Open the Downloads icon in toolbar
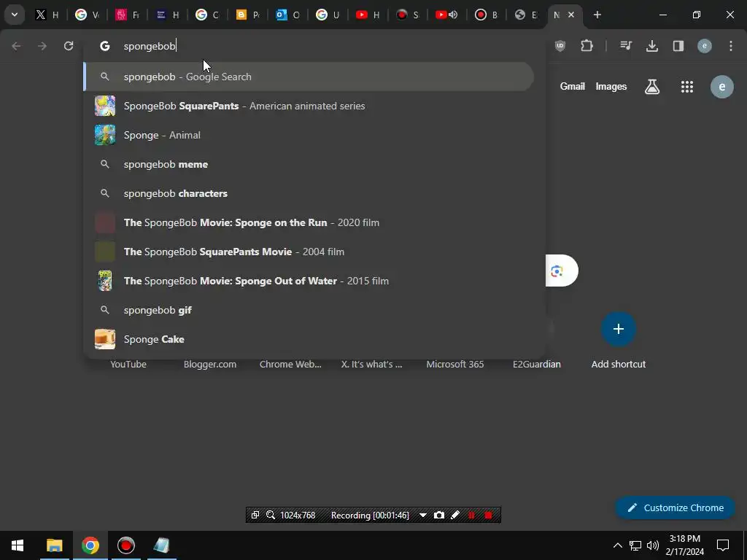Viewport: 747px width, 560px height. tap(652, 46)
